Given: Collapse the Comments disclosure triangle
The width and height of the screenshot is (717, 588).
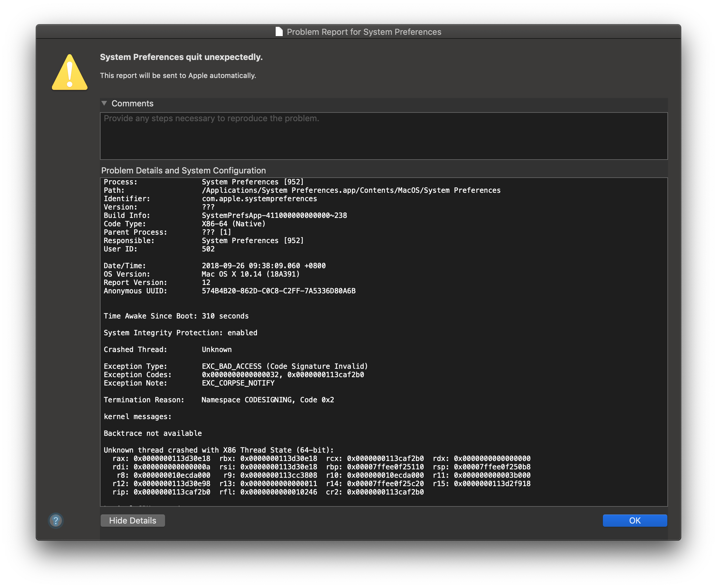Looking at the screenshot, I should point(104,103).
